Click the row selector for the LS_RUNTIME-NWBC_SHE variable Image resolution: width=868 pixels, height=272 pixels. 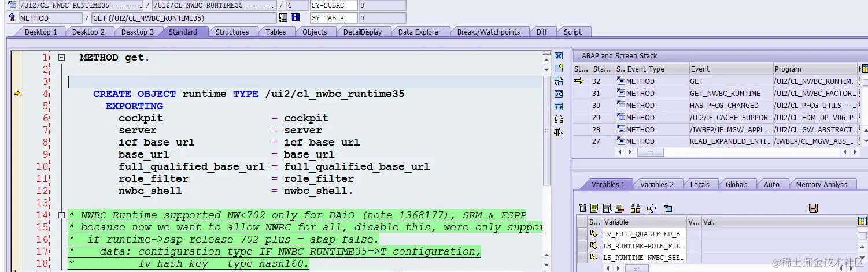click(x=582, y=258)
